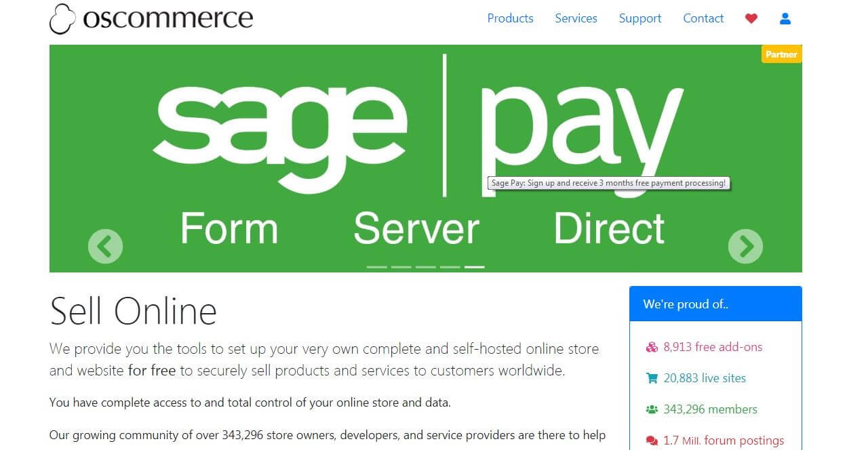
Task: Click the "Sell Online" heading
Action: [134, 311]
